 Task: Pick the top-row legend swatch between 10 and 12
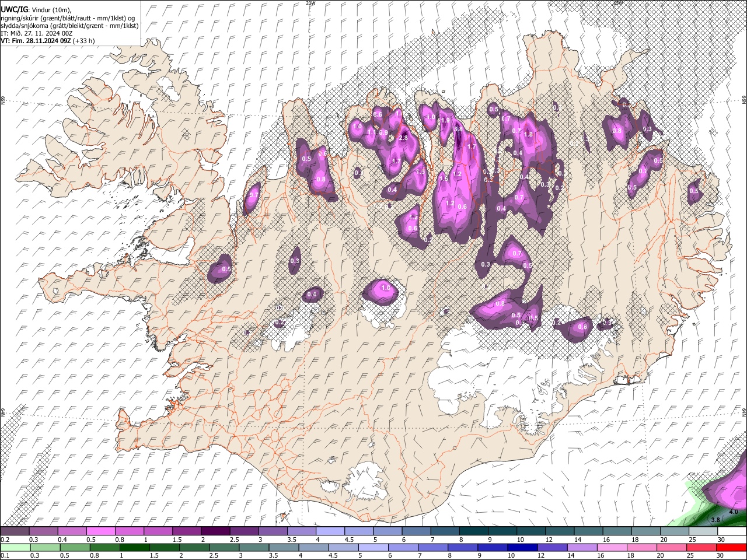tap(530, 531)
